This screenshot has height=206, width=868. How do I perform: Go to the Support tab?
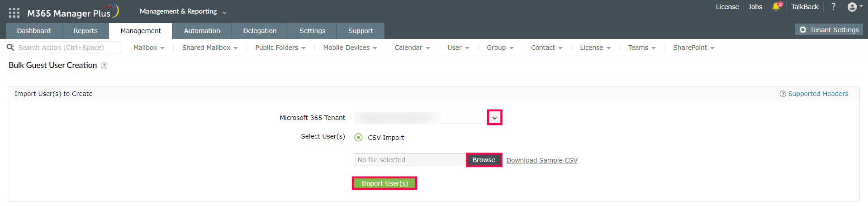click(360, 31)
